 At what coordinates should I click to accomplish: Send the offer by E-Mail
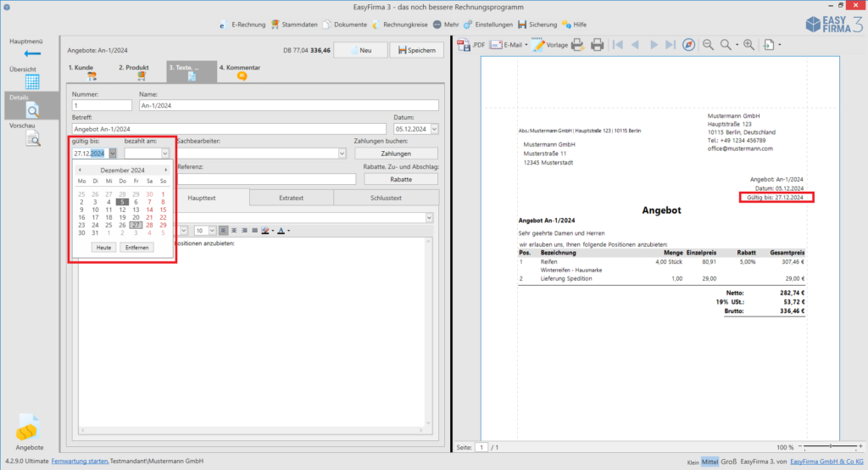tap(506, 45)
